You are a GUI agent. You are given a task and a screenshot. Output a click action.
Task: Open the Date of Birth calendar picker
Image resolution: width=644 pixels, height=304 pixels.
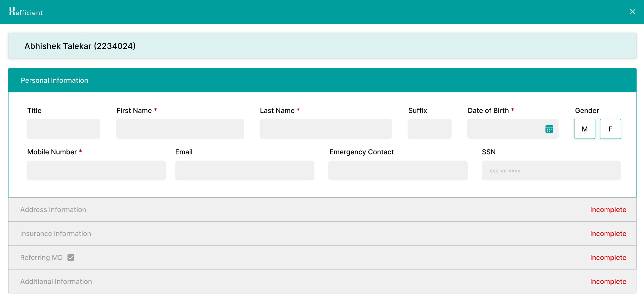pyautogui.click(x=549, y=129)
